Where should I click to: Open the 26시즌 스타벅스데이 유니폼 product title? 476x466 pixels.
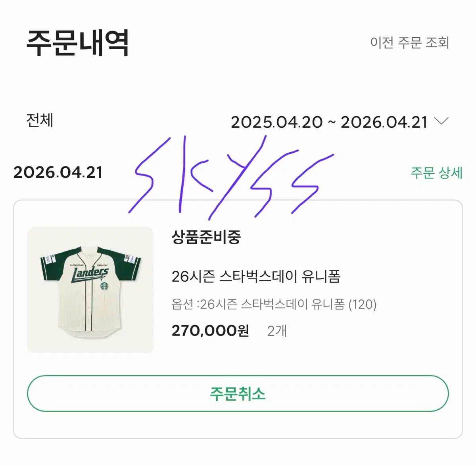[x=256, y=276]
